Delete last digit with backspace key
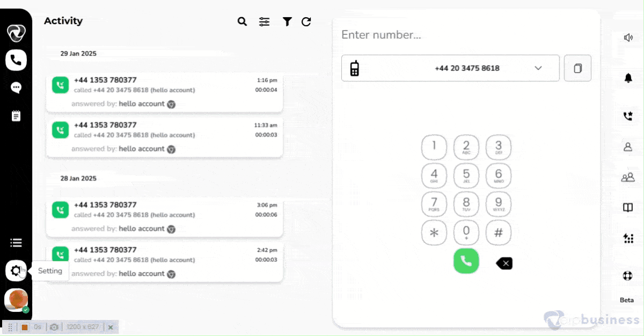The height and width of the screenshot is (336, 644). tap(504, 263)
